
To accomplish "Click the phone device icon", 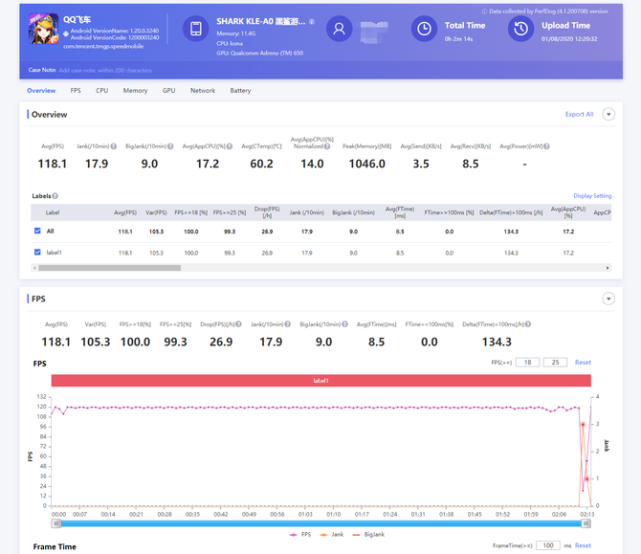I will [x=196, y=29].
